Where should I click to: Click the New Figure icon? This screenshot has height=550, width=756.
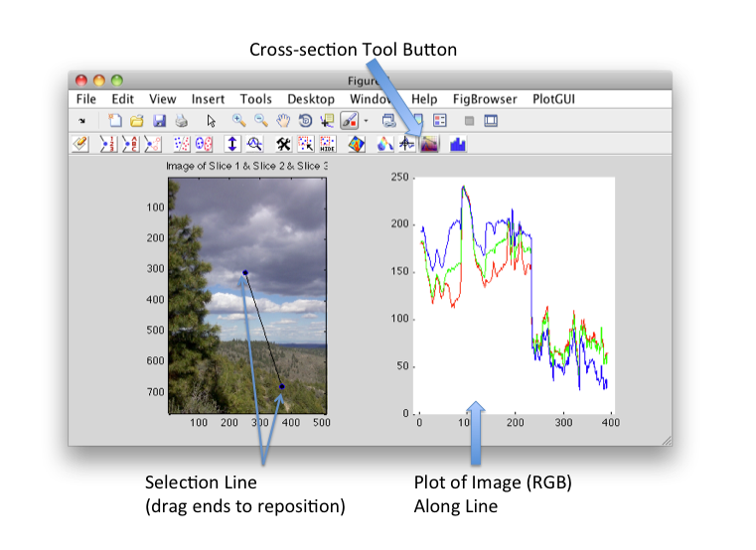pos(116,120)
